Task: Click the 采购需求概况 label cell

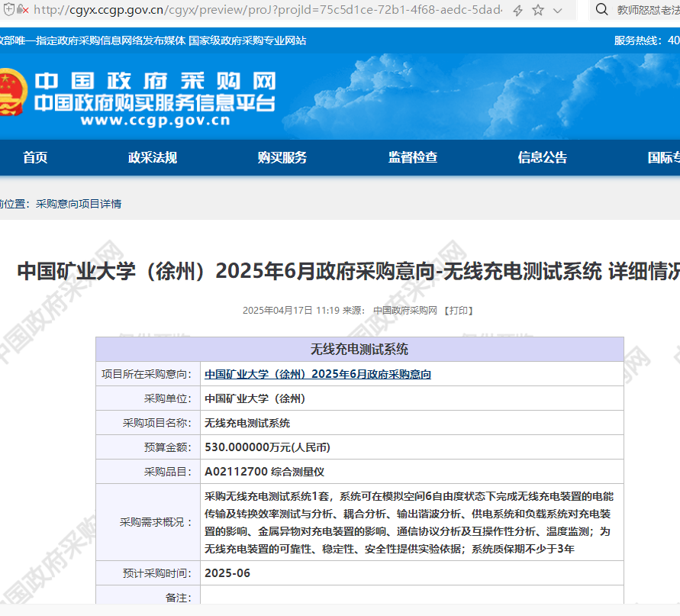Action: (x=148, y=522)
